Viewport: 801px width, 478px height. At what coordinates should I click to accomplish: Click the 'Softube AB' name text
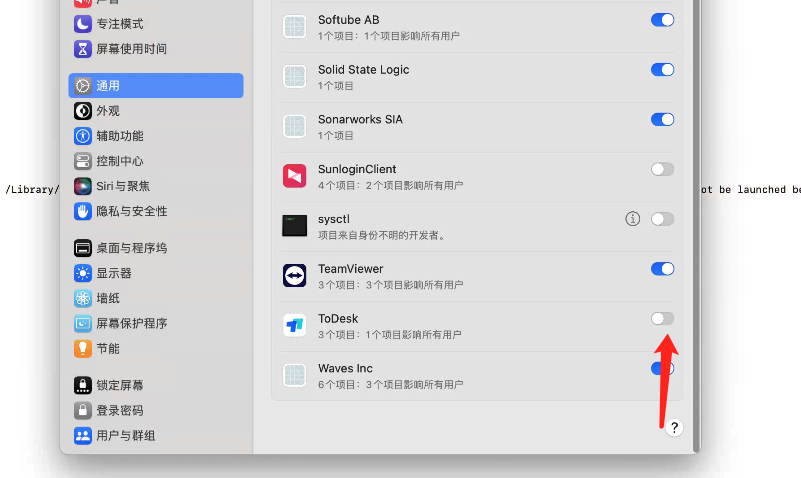(349, 20)
